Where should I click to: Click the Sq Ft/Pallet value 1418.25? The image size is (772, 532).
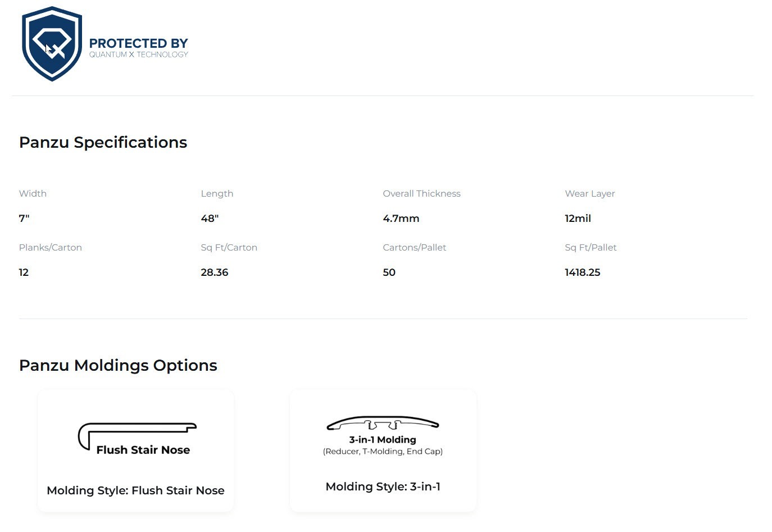(x=583, y=272)
